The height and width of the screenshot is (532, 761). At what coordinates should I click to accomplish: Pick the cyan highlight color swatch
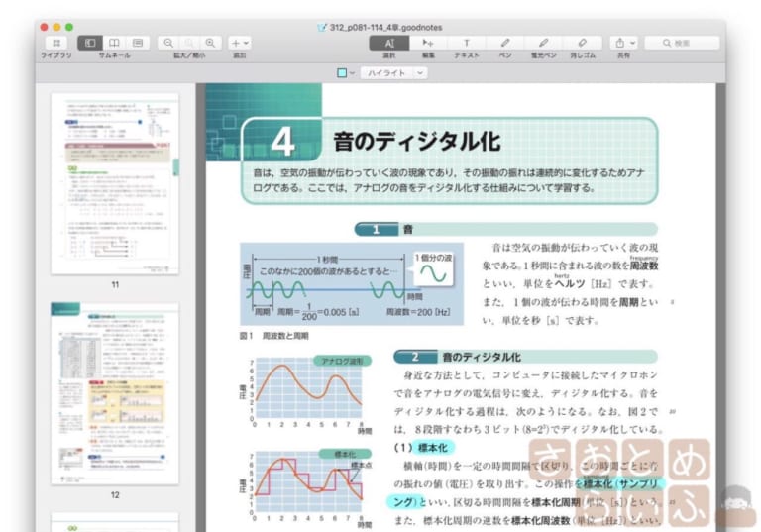tap(342, 72)
